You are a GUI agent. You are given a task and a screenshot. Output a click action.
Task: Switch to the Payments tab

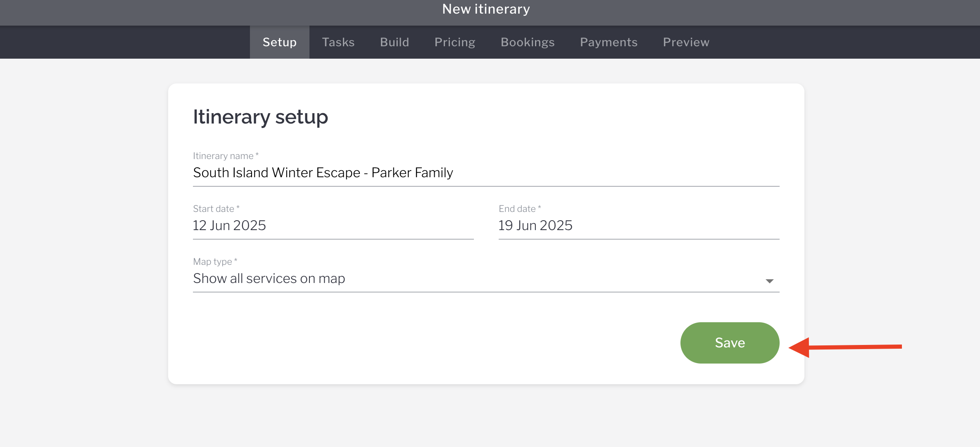coord(608,42)
